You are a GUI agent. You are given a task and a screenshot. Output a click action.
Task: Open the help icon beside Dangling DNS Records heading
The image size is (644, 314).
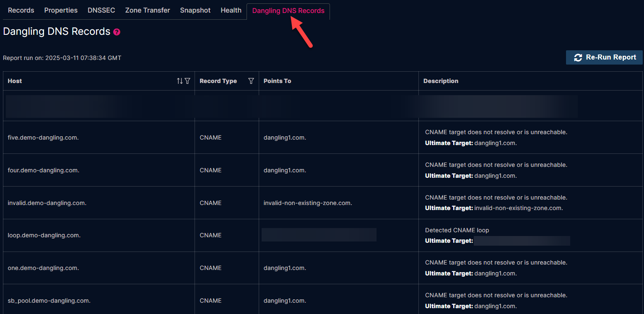pos(117,32)
